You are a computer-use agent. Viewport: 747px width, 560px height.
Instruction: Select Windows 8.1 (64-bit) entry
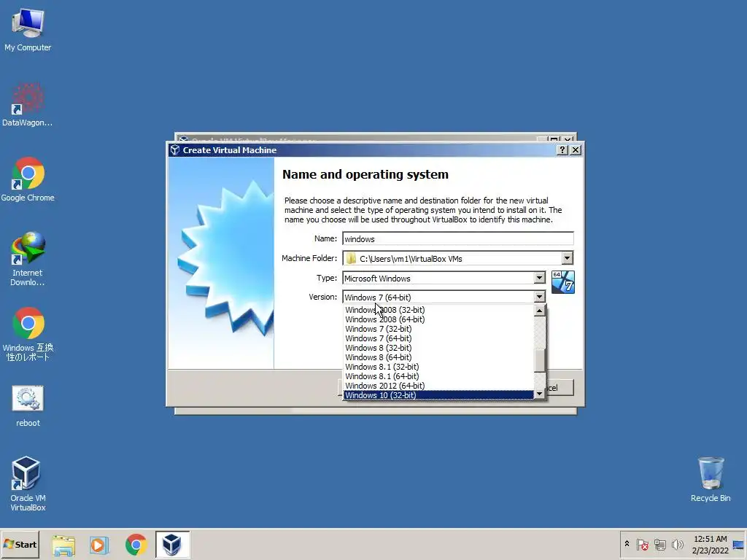click(438, 377)
